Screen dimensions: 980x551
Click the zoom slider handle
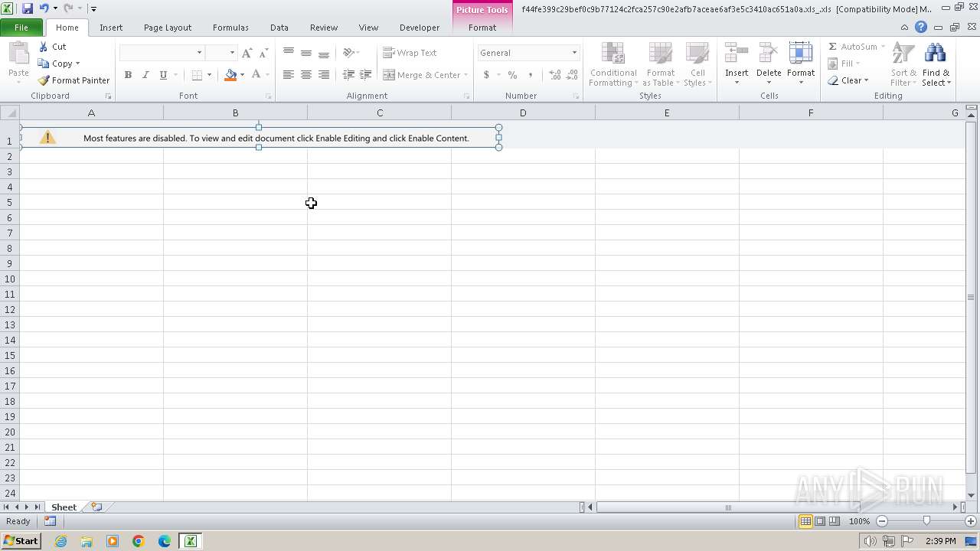(926, 521)
